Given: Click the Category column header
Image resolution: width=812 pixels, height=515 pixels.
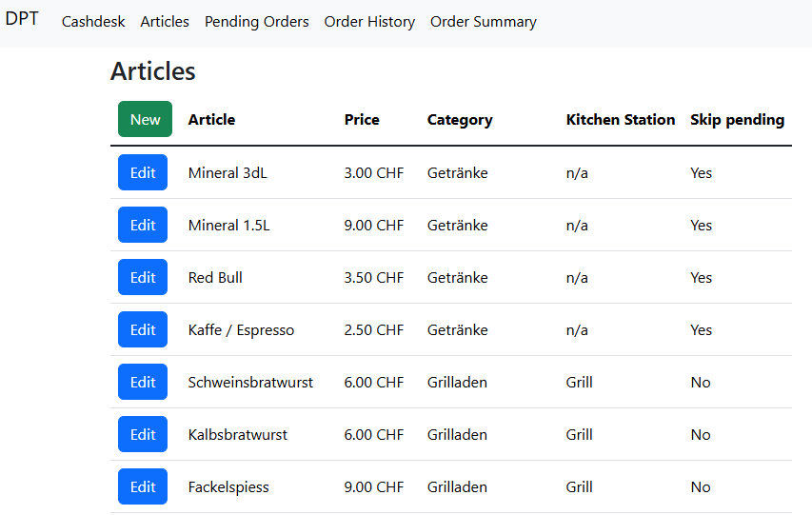Looking at the screenshot, I should 460,120.
